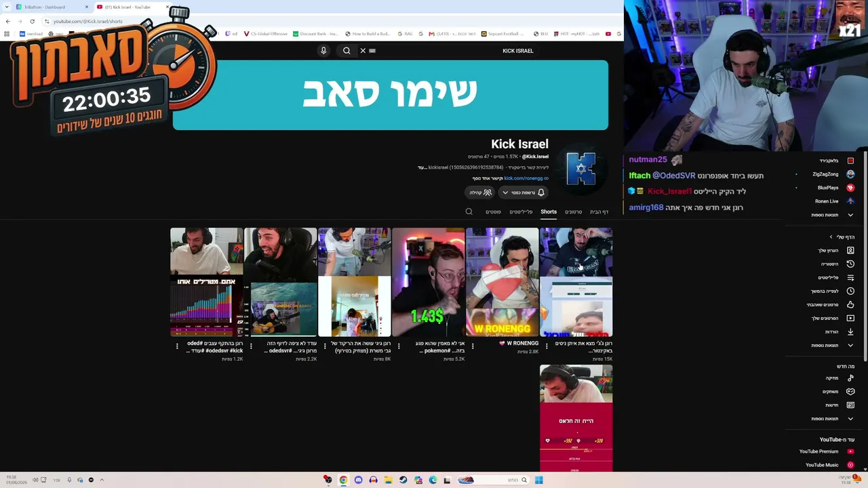Open playlists (פלייליסטים) icon in the sidebar
This screenshot has width=868, height=488.
coord(850,277)
